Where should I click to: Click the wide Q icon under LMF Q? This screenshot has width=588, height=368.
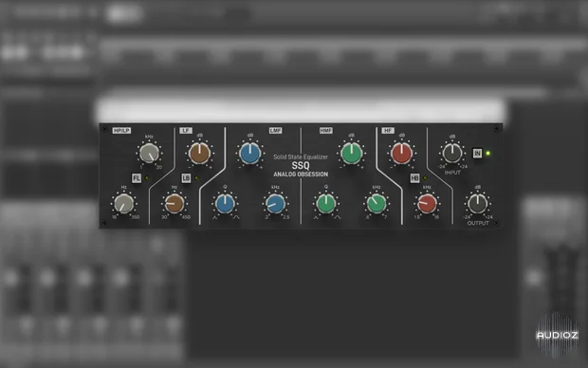point(236,217)
